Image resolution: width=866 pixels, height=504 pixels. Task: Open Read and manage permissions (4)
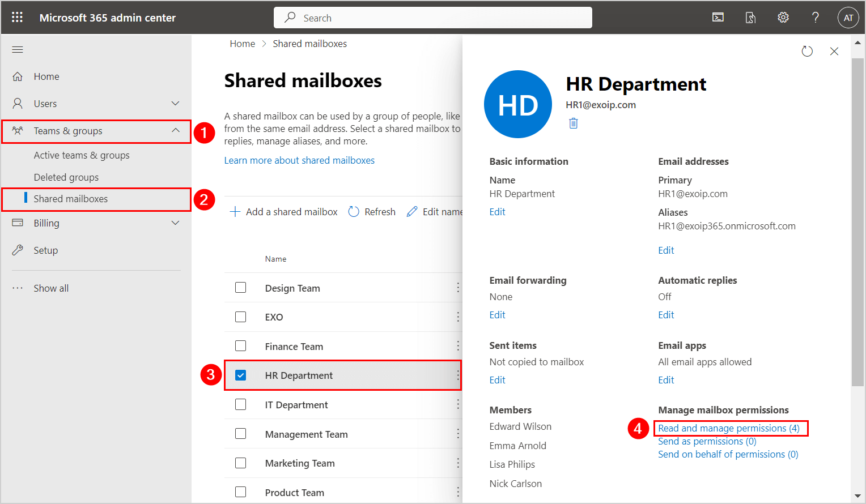729,428
